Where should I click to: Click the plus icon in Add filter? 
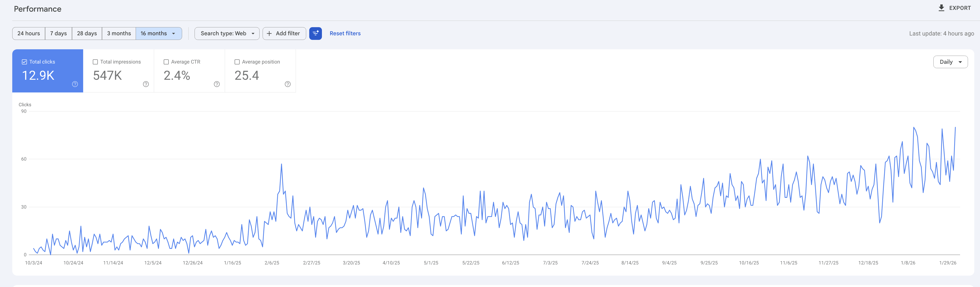click(269, 34)
